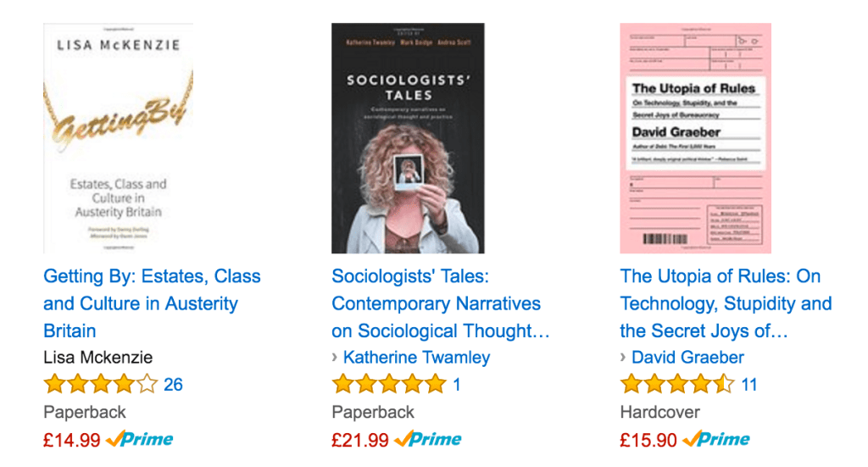Visit Katherine Twamley author link
This screenshot has width=868, height=467.
coord(416,358)
